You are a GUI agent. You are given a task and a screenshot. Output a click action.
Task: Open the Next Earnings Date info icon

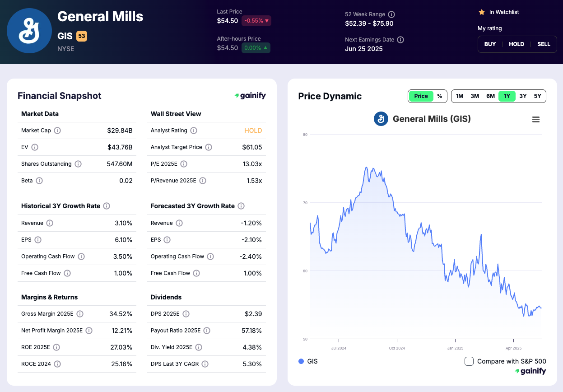[400, 40]
